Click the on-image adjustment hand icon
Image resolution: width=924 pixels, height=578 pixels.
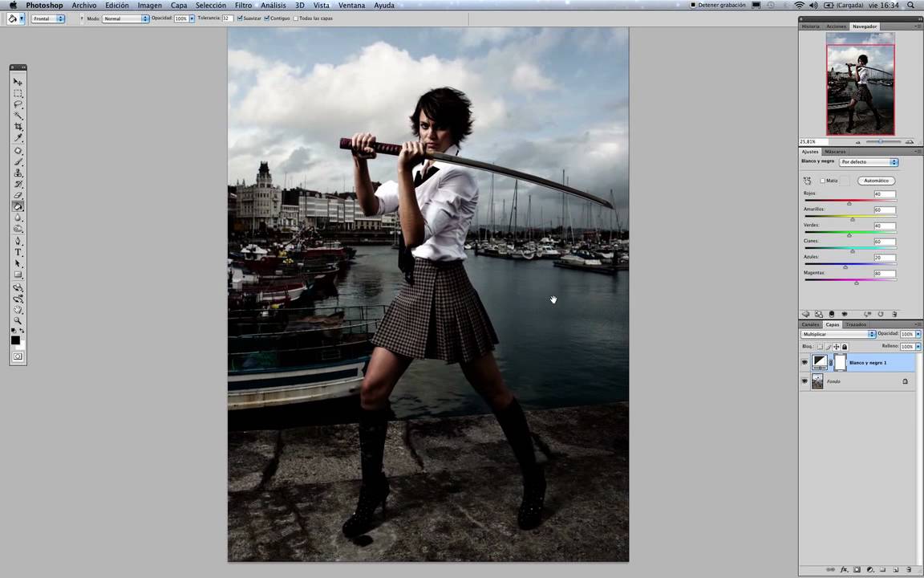807,181
